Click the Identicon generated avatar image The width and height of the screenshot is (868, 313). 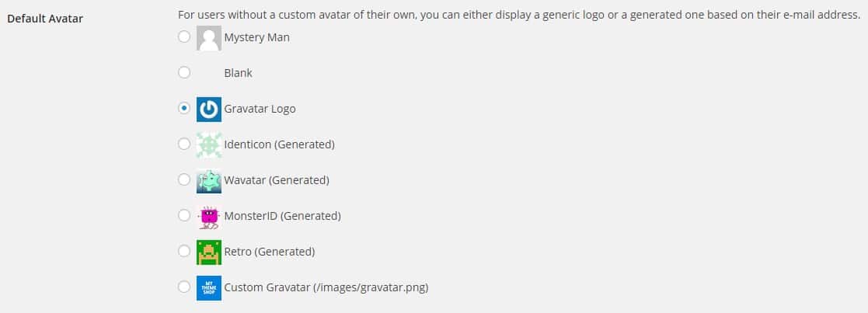(x=209, y=144)
